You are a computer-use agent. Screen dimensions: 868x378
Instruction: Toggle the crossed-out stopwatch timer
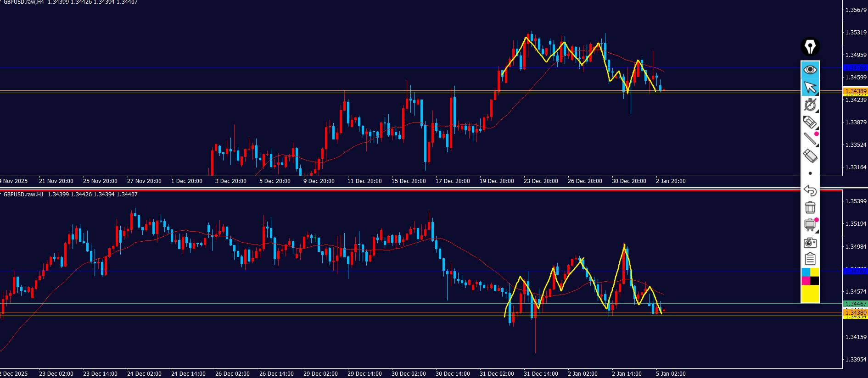tap(810, 105)
